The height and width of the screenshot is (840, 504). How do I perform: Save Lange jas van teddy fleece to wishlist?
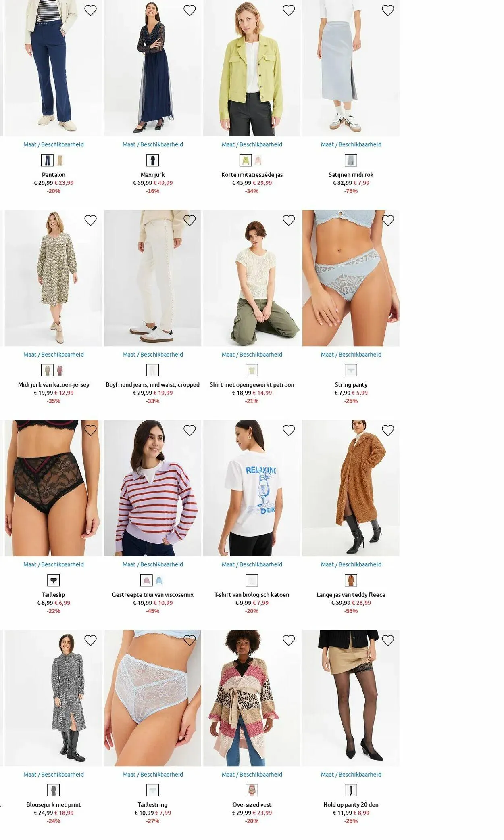388,430
